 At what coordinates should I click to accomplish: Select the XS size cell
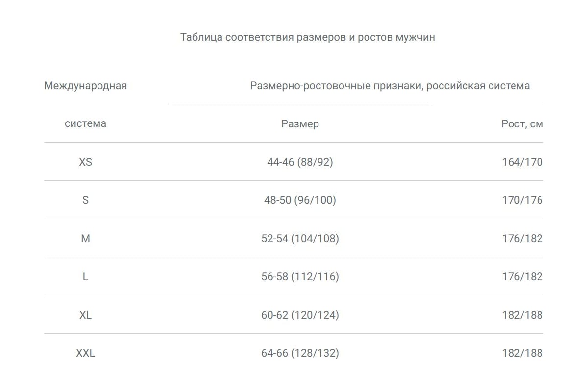(x=85, y=162)
